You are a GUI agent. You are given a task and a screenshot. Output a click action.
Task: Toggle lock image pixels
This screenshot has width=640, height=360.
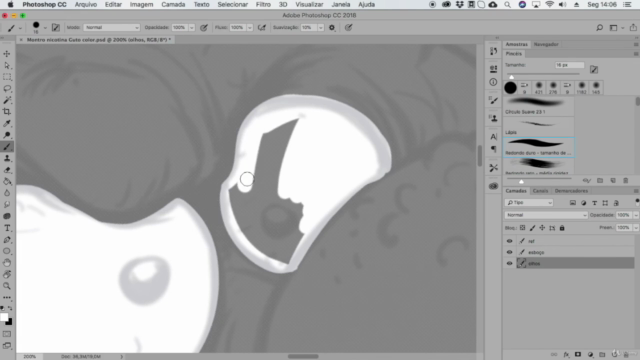[x=532, y=228]
